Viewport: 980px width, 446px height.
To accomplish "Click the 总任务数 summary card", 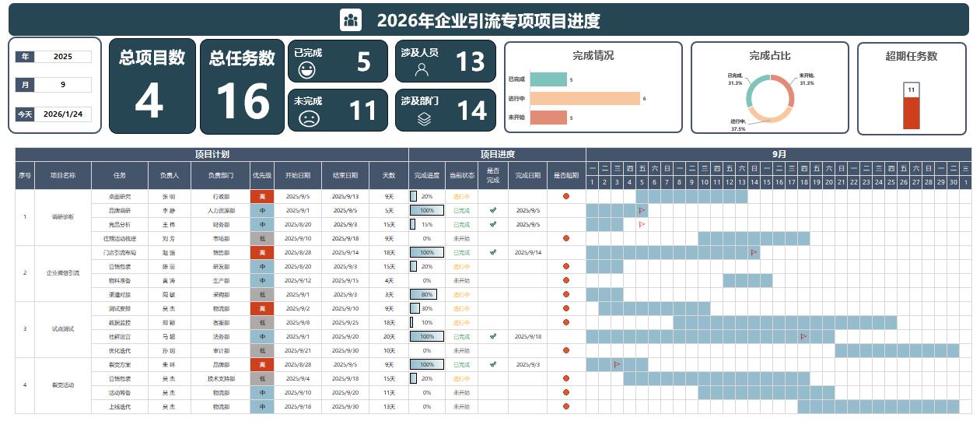I will tap(242, 86).
